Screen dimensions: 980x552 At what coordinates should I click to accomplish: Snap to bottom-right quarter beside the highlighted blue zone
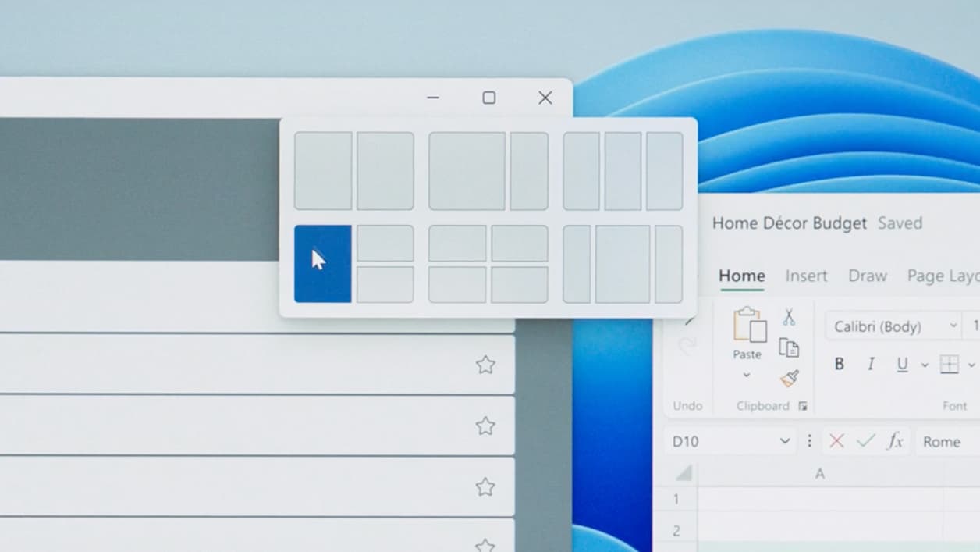click(385, 284)
